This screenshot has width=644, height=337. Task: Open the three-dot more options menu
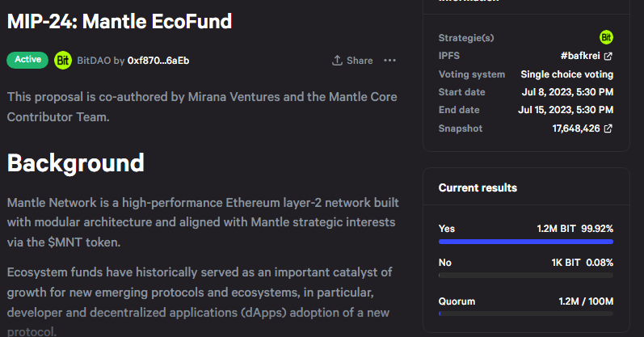(389, 61)
